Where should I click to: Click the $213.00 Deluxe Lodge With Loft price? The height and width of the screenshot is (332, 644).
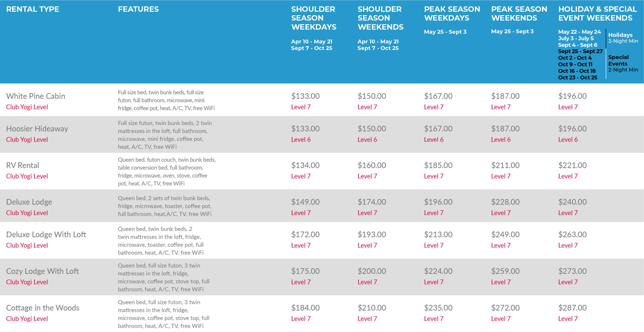click(438, 234)
